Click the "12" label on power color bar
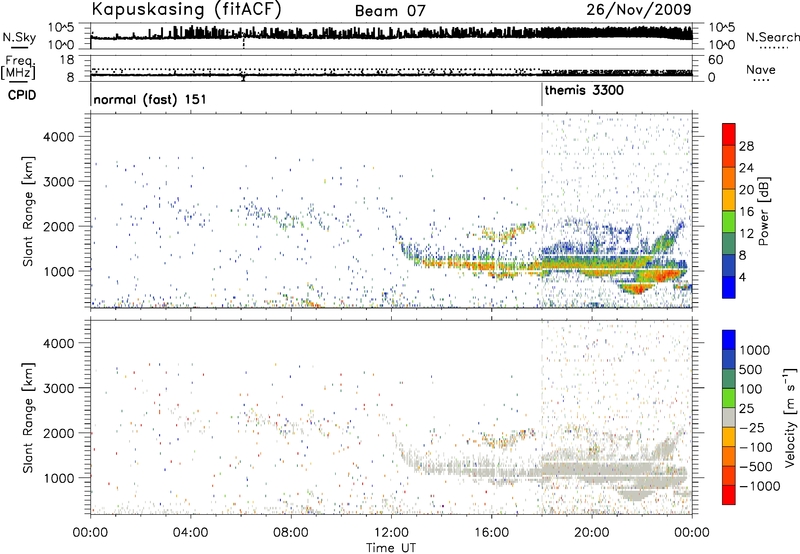Image resolution: width=800 pixels, height=554 pixels. 746,234
